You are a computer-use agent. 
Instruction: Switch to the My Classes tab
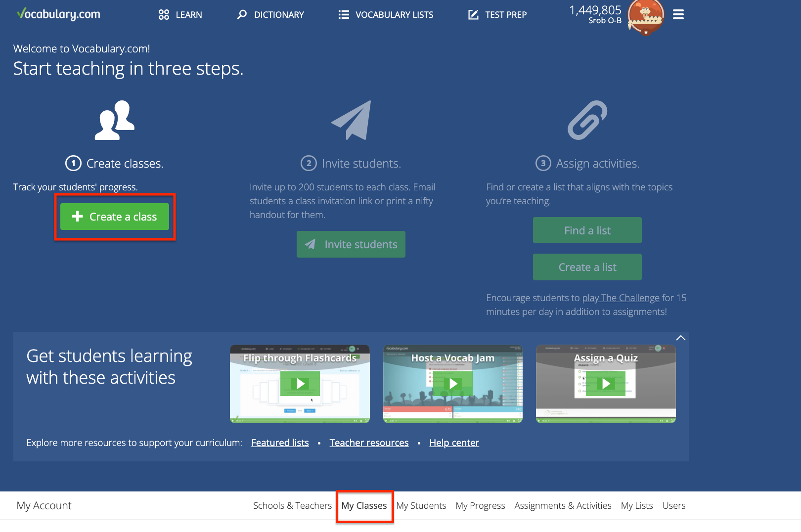tap(364, 506)
